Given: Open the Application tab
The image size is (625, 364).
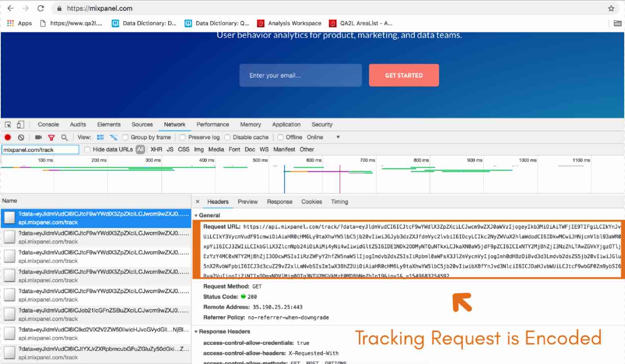Looking at the screenshot, I should pos(286,125).
